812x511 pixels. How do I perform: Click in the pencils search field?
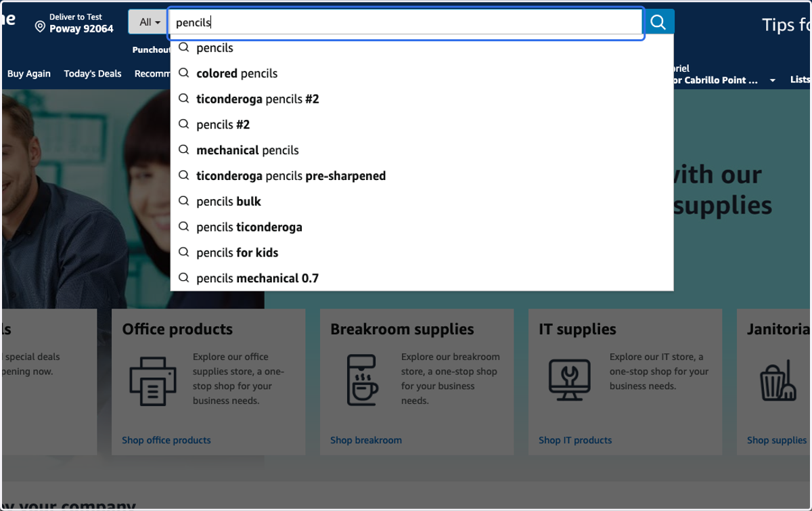(405, 22)
